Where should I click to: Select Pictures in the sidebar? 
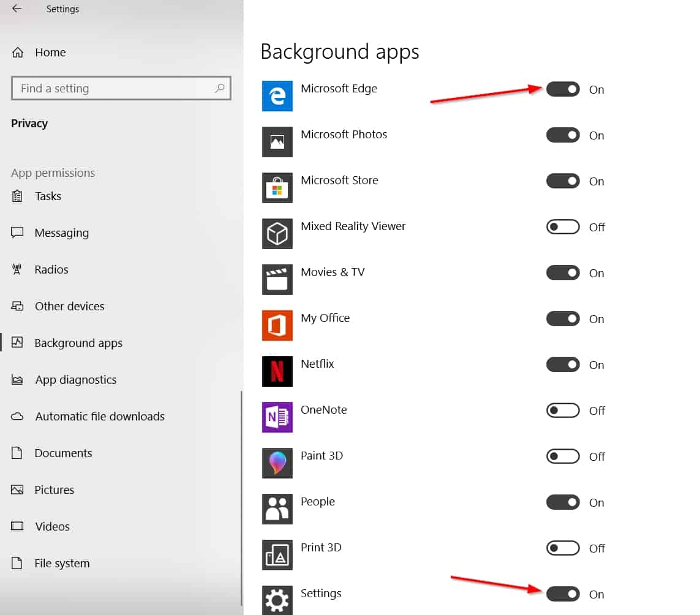(x=55, y=490)
